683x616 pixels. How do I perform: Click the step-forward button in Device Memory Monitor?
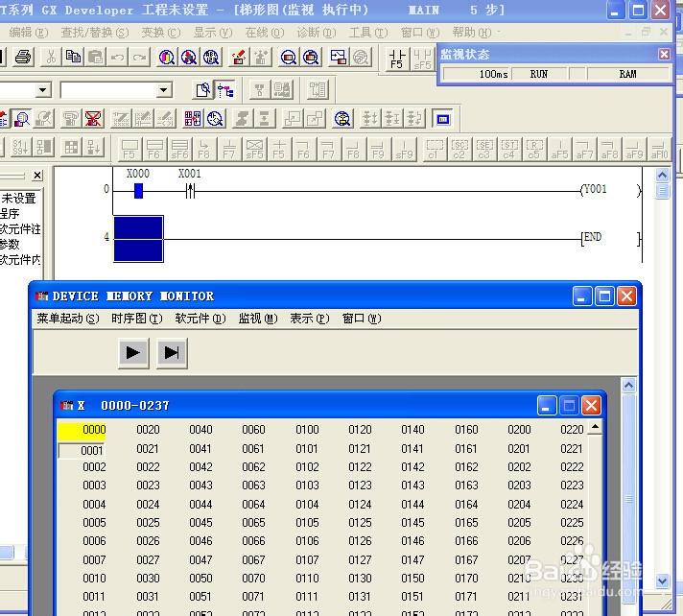[172, 353]
